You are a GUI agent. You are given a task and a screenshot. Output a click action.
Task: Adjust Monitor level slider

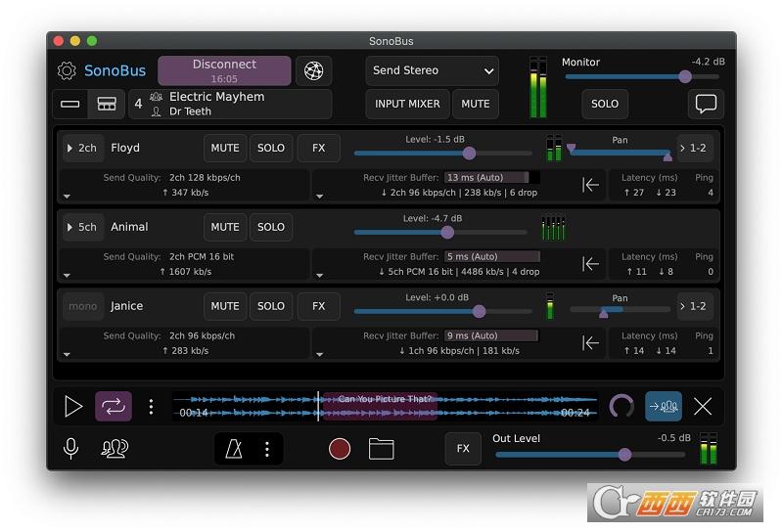(x=642, y=77)
